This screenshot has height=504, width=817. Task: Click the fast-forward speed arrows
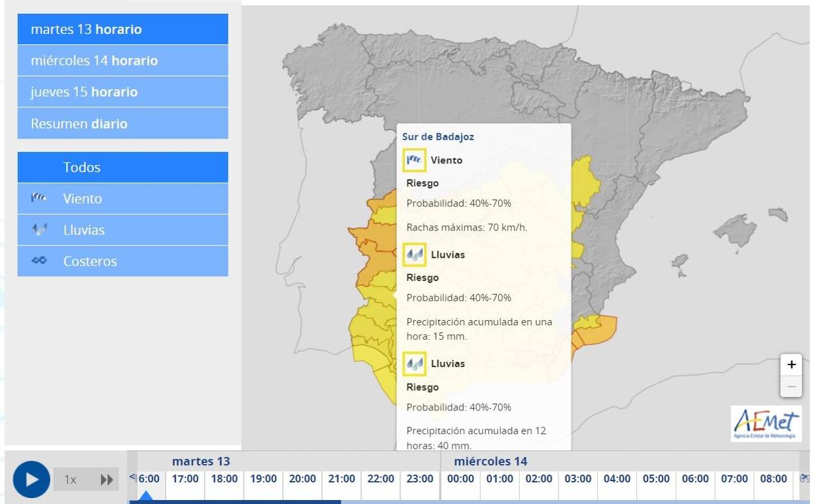pyautogui.click(x=106, y=480)
